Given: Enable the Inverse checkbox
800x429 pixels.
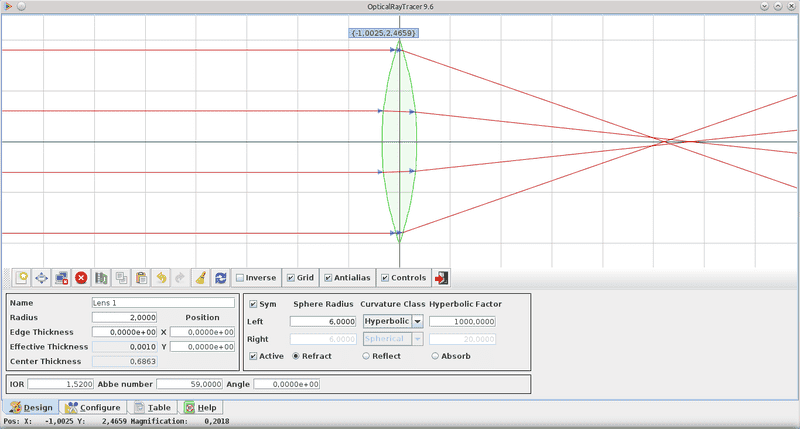Looking at the screenshot, I should (240, 278).
